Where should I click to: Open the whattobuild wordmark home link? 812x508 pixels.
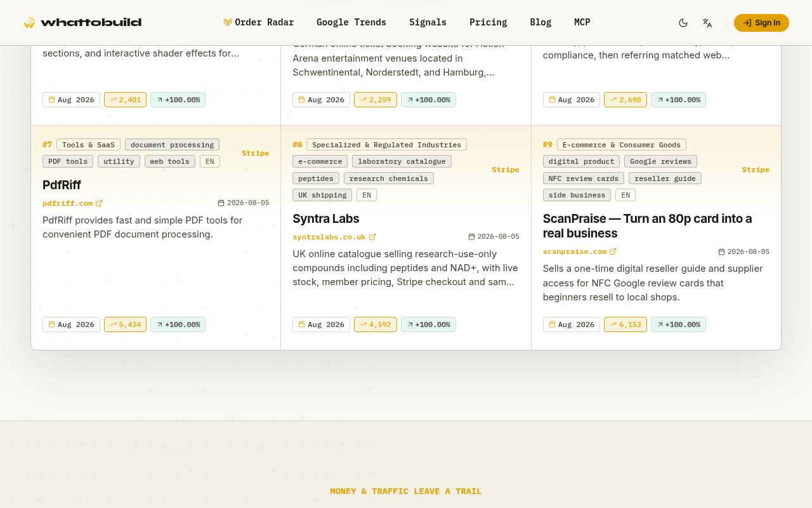point(91,23)
